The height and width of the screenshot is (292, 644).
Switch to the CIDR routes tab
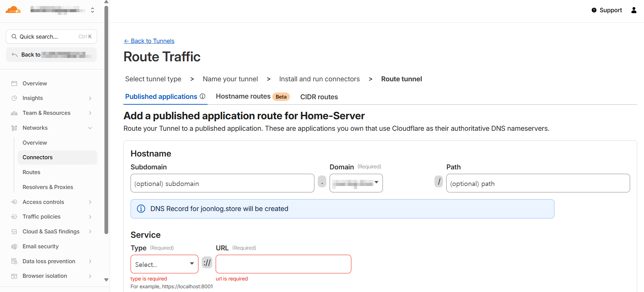[x=319, y=97]
